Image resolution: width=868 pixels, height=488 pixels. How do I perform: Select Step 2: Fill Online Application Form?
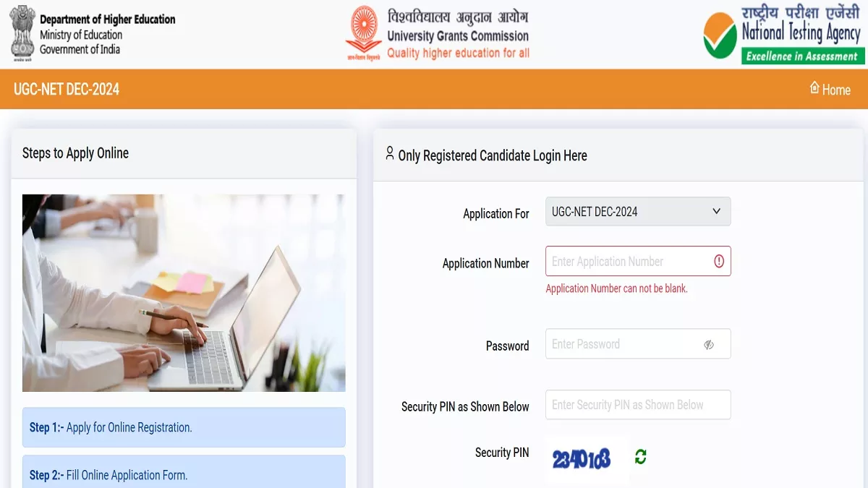pyautogui.click(x=184, y=472)
